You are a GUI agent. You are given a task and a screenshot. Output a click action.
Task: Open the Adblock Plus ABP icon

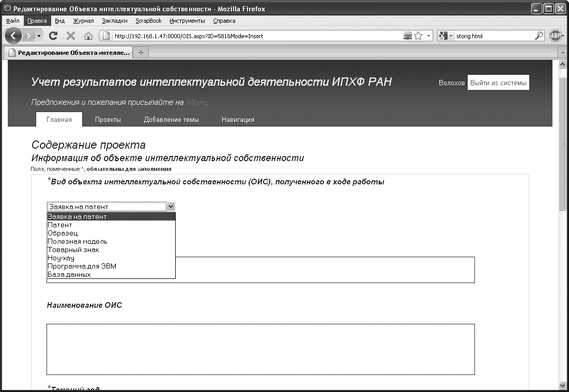pos(556,36)
